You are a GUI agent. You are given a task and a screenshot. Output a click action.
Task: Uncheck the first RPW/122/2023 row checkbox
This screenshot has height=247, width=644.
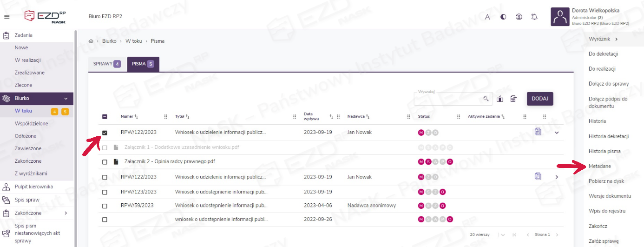[x=105, y=133]
